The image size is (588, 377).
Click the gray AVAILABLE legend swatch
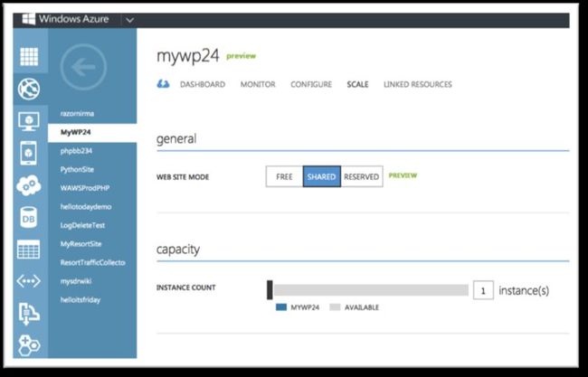pyautogui.click(x=335, y=307)
